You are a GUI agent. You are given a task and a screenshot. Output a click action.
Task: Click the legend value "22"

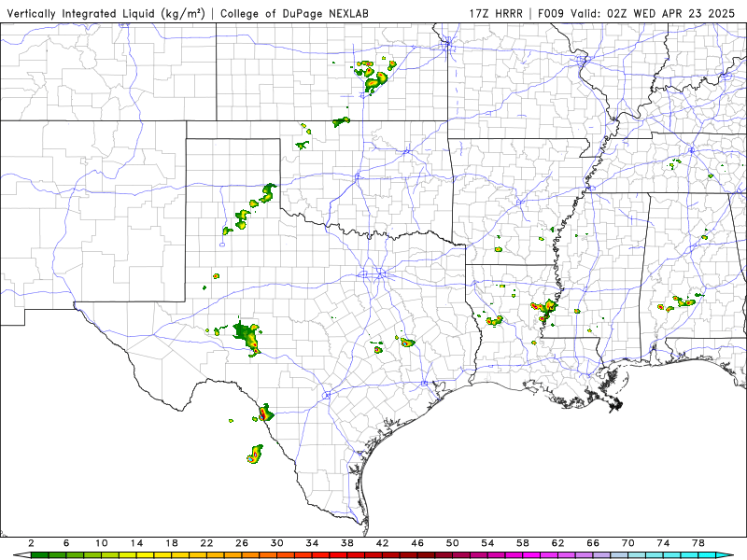(206, 543)
